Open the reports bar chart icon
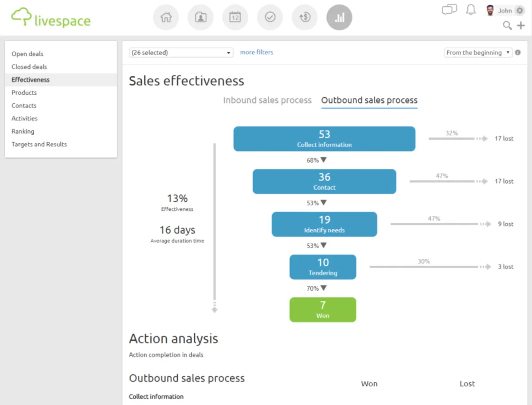532x405 pixels. [339, 18]
